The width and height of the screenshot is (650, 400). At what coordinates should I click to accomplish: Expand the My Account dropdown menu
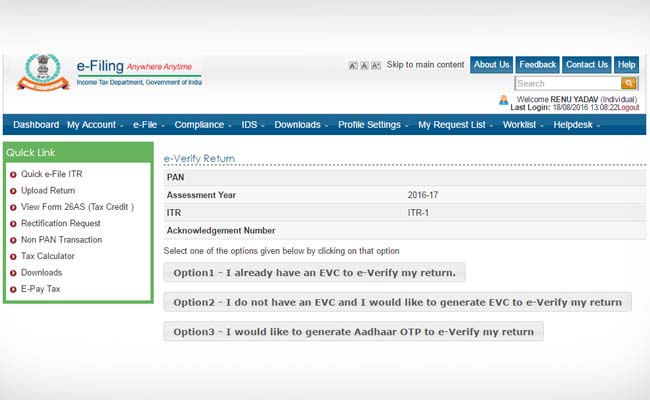pos(95,125)
